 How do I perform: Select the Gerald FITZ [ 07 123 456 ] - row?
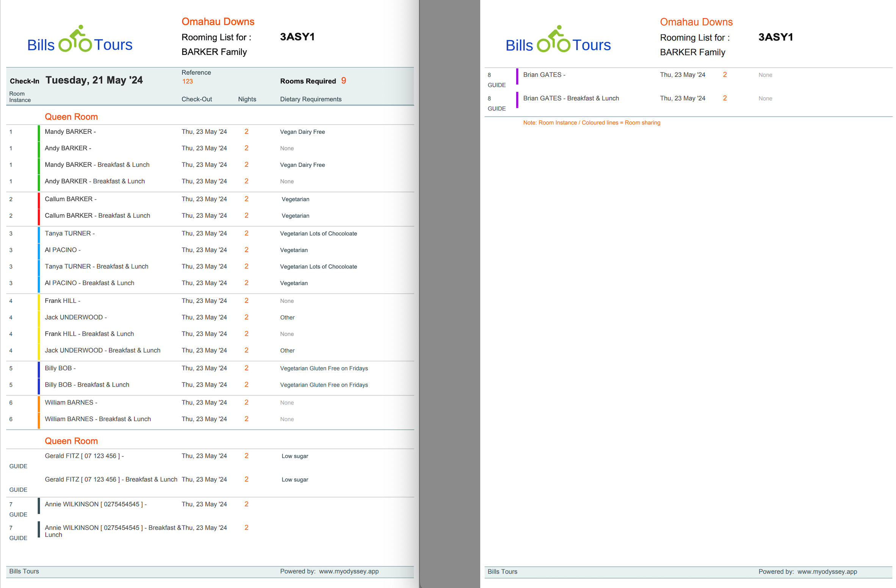(84, 456)
